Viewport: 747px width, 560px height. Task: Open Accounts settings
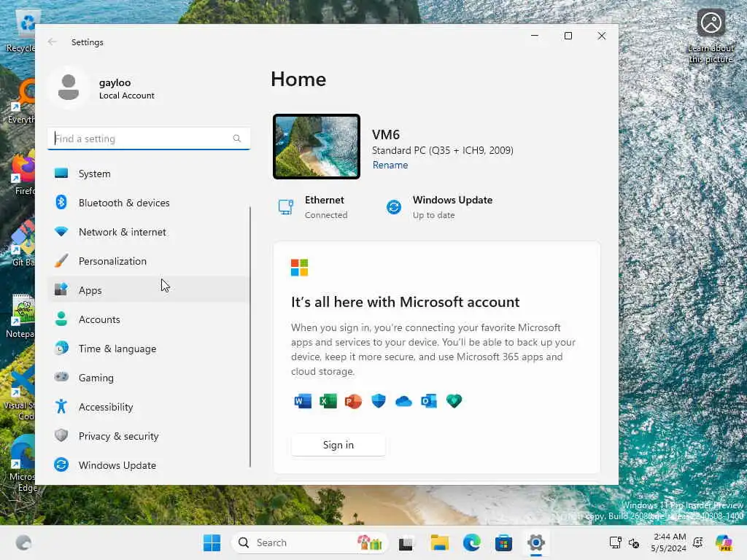click(x=148, y=319)
